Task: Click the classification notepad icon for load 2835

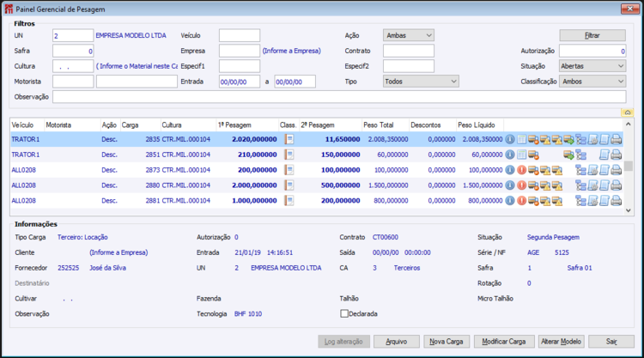Action: [x=289, y=139]
